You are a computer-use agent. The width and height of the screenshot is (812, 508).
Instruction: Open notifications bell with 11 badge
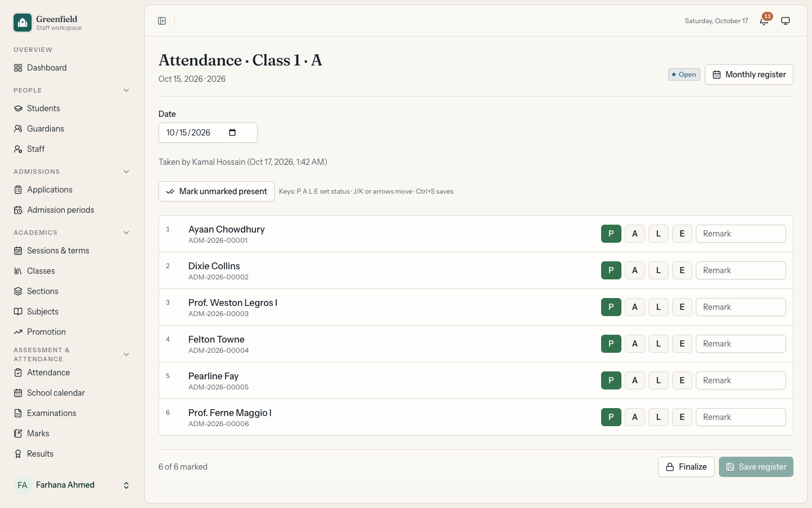point(764,21)
